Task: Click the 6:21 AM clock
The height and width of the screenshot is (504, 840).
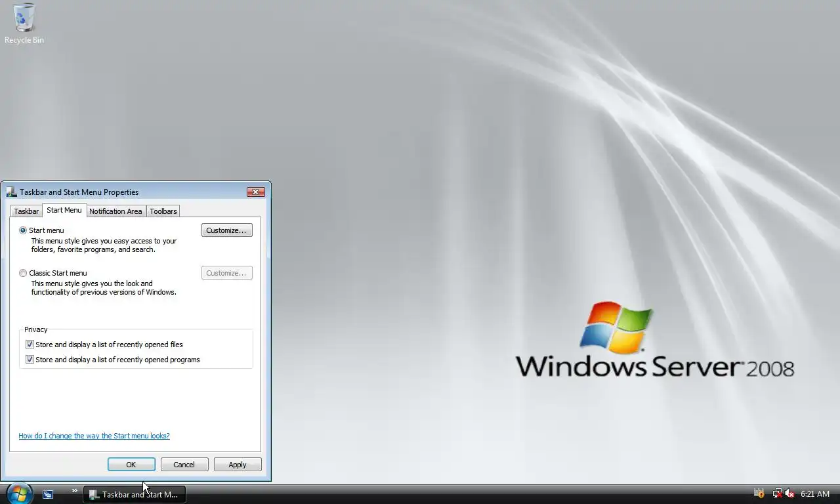Action: 815,494
